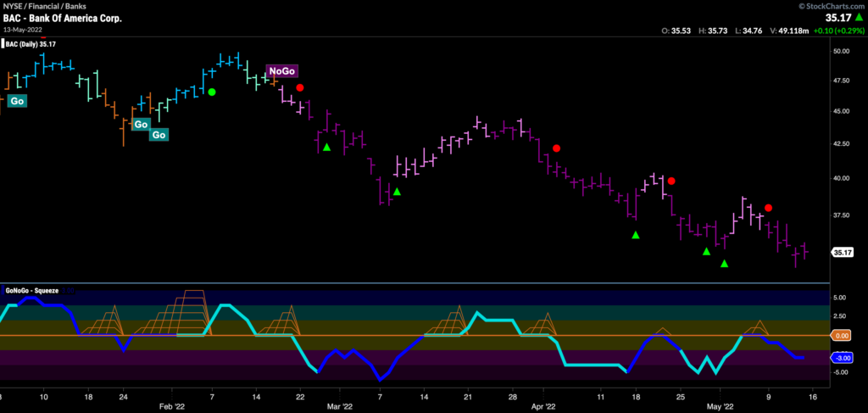Select the green circle marker near Feb 7
The image size is (868, 413).
(x=211, y=92)
